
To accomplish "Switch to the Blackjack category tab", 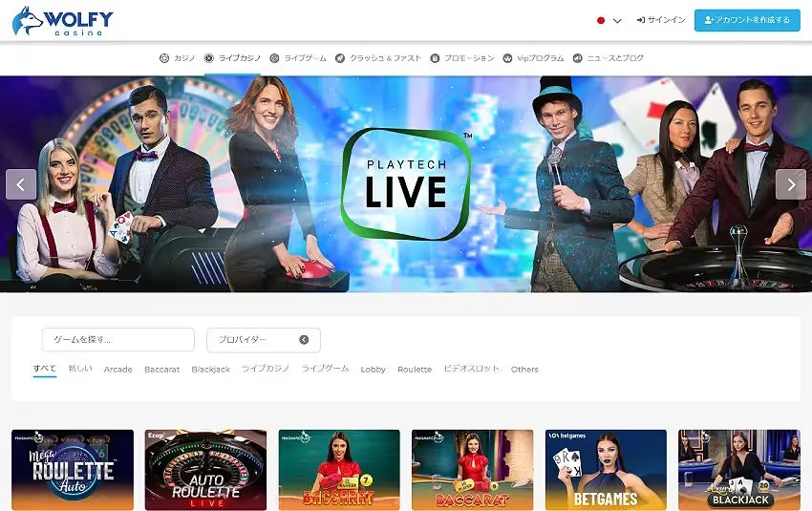I will (210, 370).
